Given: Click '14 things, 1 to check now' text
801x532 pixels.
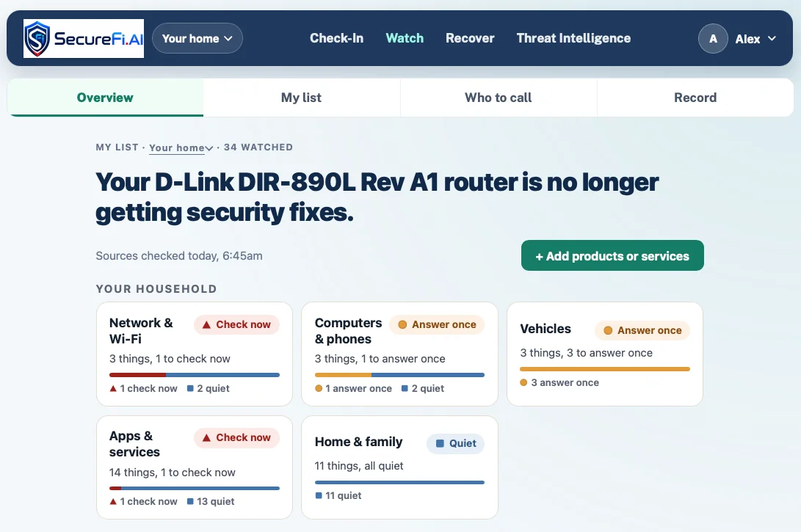Looking at the screenshot, I should coord(172,473).
